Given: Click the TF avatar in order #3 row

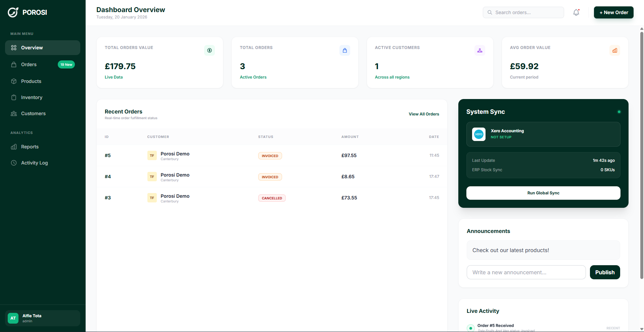Looking at the screenshot, I should pyautogui.click(x=152, y=198).
